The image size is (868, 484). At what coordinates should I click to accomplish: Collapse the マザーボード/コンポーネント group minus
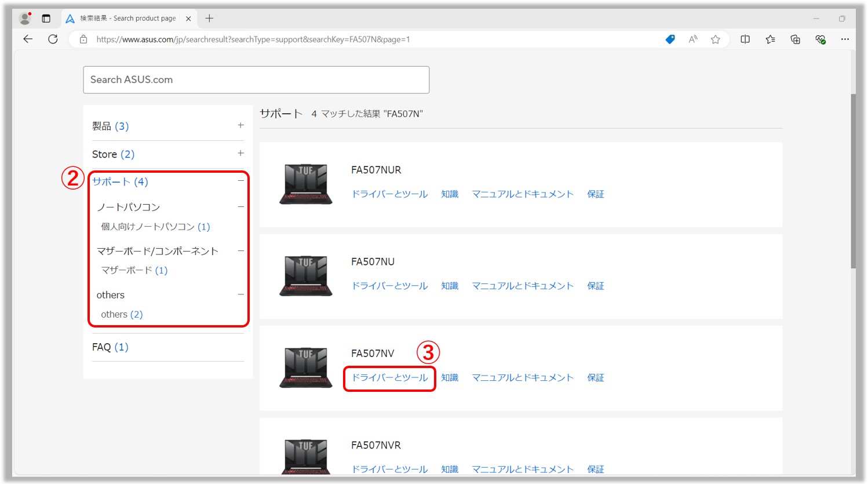(x=240, y=250)
